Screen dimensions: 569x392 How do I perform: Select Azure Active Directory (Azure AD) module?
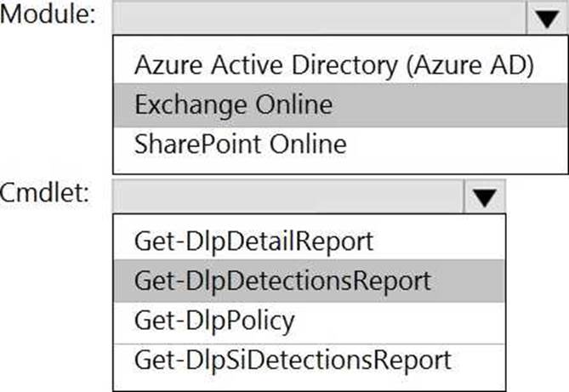click(333, 65)
